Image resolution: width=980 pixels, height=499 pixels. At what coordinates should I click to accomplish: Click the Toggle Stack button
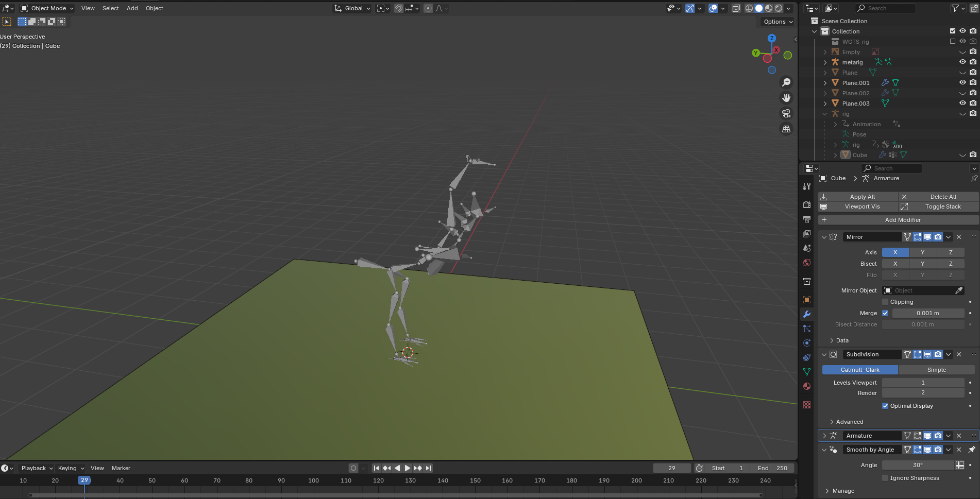pyautogui.click(x=939, y=207)
